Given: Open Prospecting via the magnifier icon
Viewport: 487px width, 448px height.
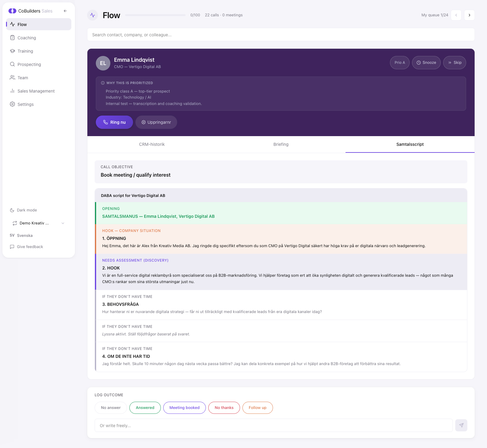Looking at the screenshot, I should tap(12, 64).
